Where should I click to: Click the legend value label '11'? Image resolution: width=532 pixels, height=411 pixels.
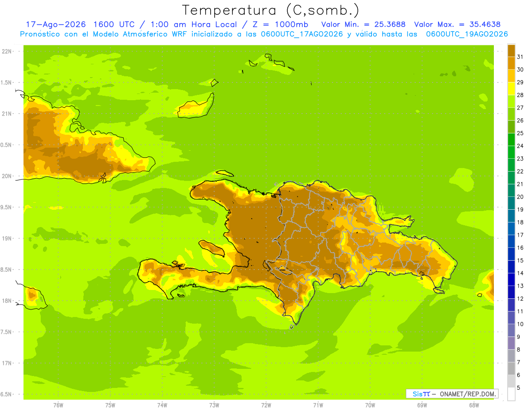pyautogui.click(x=520, y=311)
